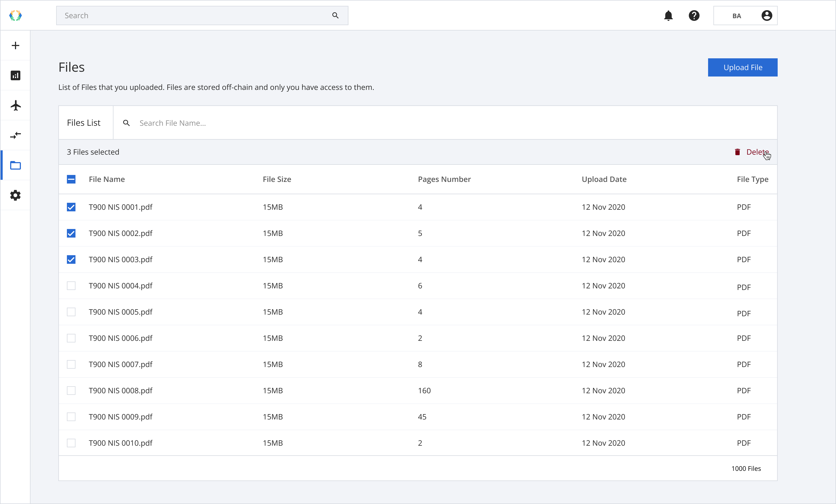Click file name T900 NIS 0004.pdf
Viewport: 836px width, 504px height.
tap(120, 286)
